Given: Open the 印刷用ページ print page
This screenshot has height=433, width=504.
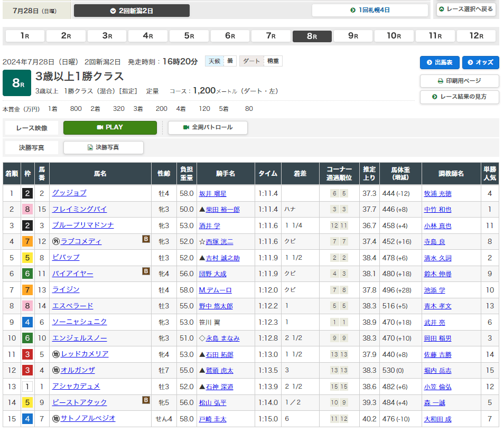Looking at the screenshot, I should pyautogui.click(x=459, y=81).
